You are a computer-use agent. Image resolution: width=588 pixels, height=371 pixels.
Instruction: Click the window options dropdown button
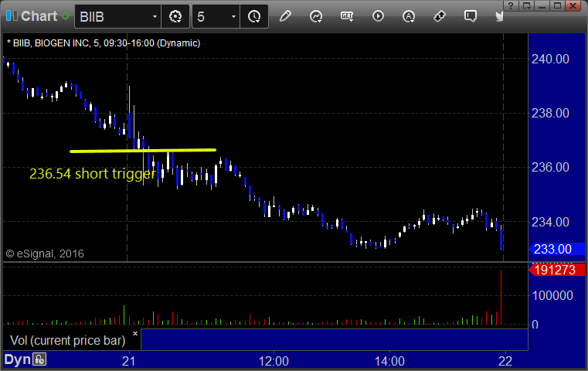[526, 5]
